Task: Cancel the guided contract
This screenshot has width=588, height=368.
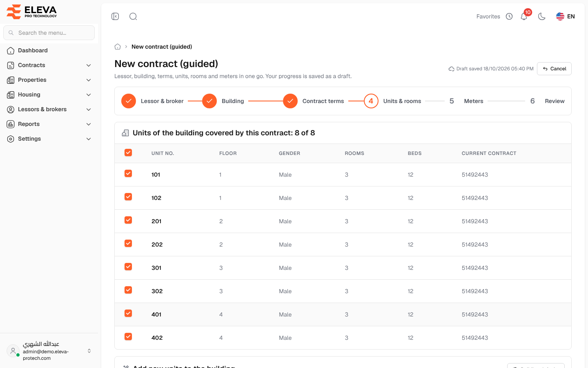Action: click(x=554, y=69)
